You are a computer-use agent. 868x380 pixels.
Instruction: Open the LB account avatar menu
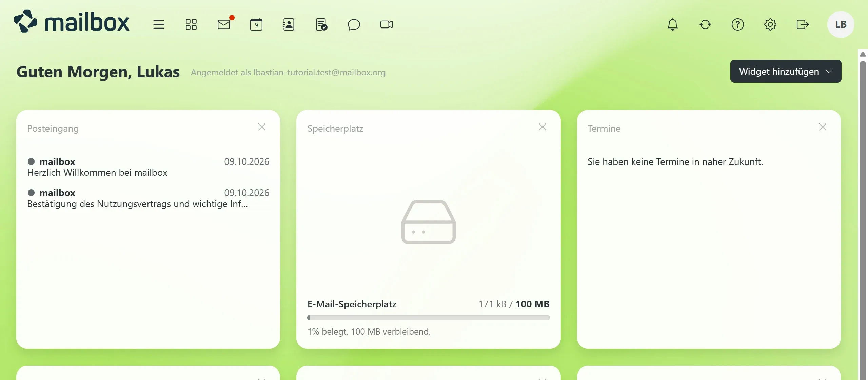coord(841,24)
